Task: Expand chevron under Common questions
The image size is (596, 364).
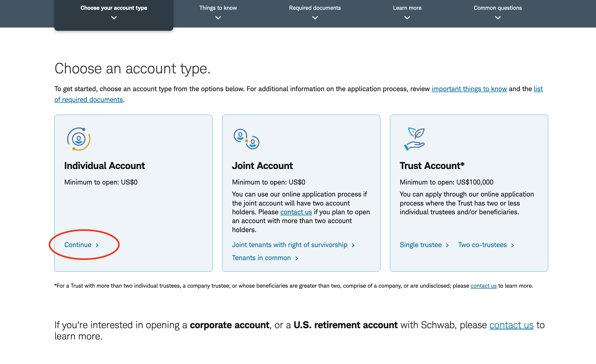Action: coord(498,18)
